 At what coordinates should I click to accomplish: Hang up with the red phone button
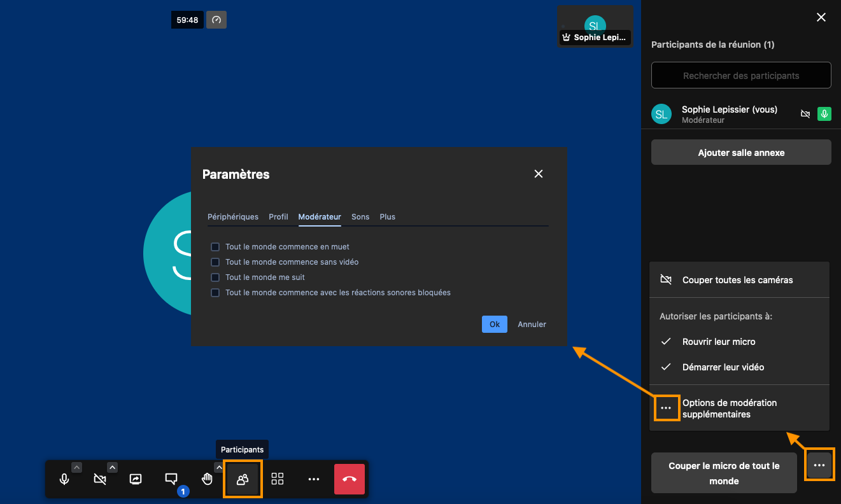click(350, 479)
